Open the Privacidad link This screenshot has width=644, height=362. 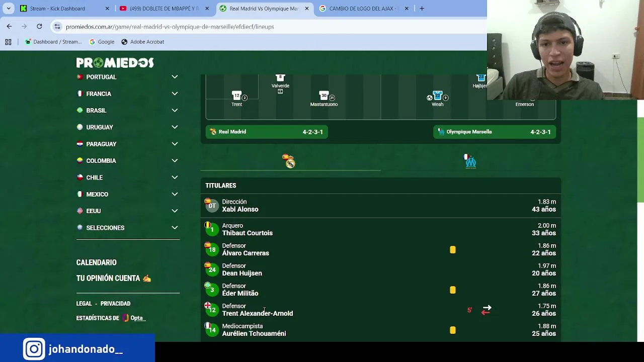click(x=115, y=304)
